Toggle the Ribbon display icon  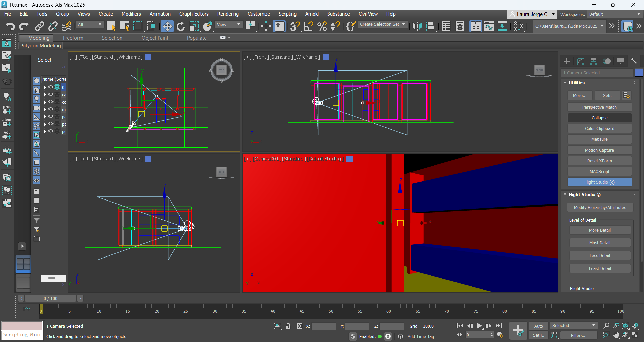coord(476,26)
